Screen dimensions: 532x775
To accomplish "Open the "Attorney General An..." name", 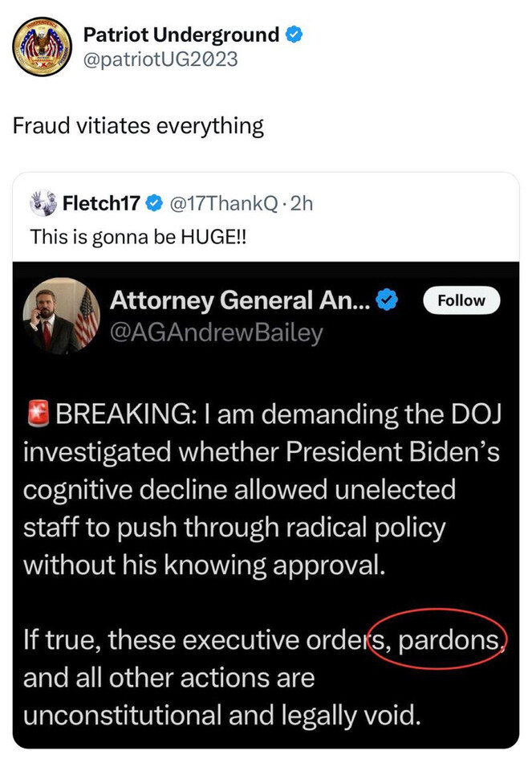I will [240, 300].
